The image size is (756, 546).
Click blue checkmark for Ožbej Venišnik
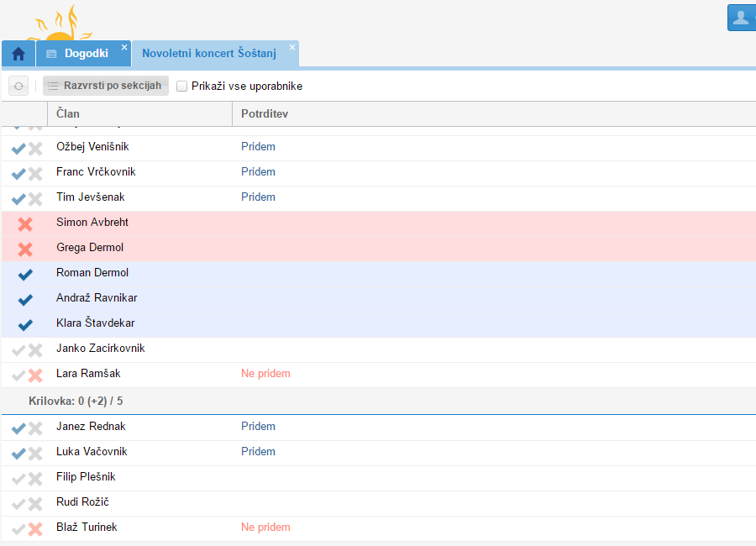pos(18,149)
